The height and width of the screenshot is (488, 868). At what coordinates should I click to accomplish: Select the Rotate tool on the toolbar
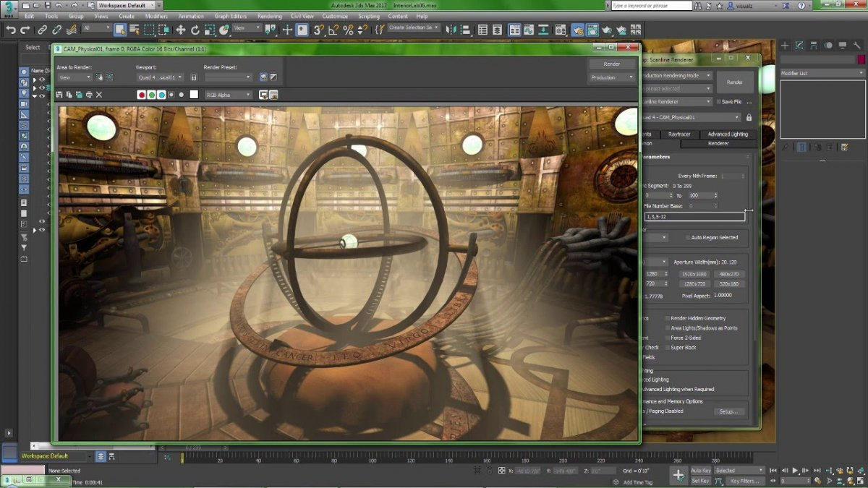point(194,30)
